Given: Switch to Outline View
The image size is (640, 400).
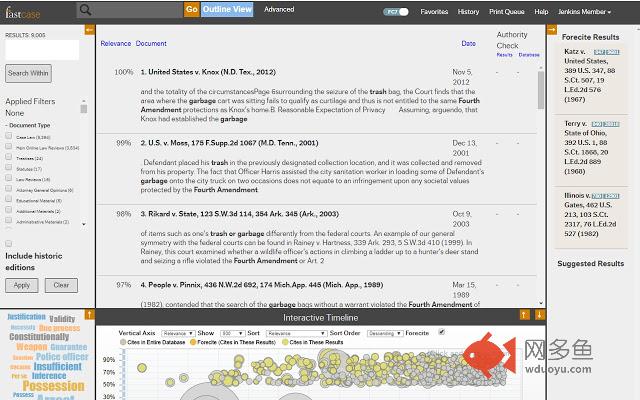Looking at the screenshot, I should [227, 9].
